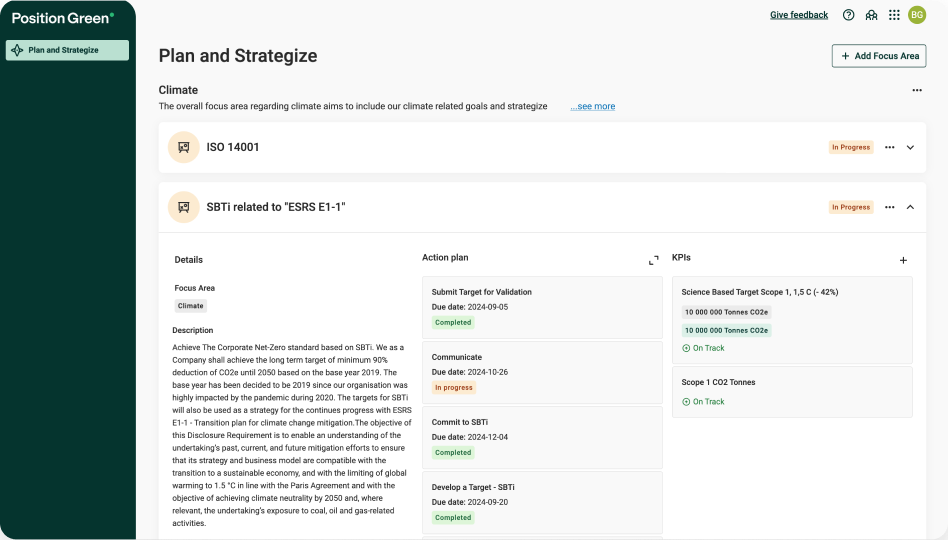Open SBTi row three-dot options menu

click(x=889, y=207)
